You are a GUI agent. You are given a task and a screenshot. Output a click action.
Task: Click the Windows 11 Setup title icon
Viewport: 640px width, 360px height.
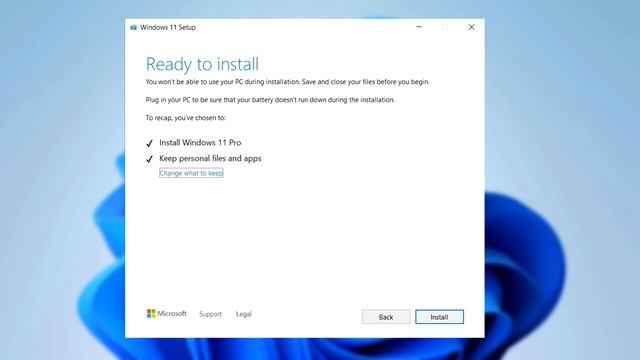point(133,27)
